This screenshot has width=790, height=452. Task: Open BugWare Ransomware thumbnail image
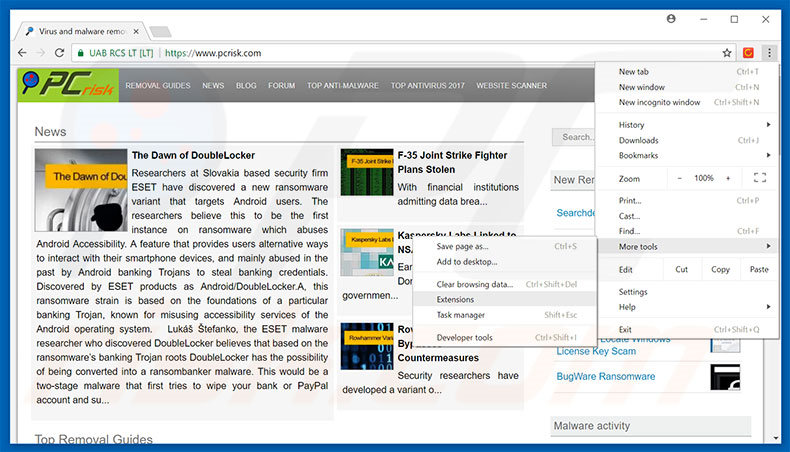(x=725, y=377)
